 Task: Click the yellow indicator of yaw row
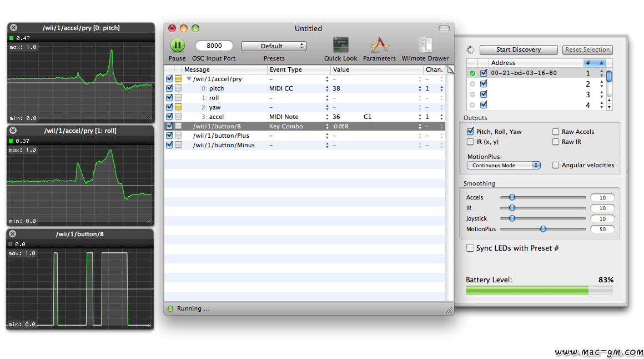tap(178, 107)
